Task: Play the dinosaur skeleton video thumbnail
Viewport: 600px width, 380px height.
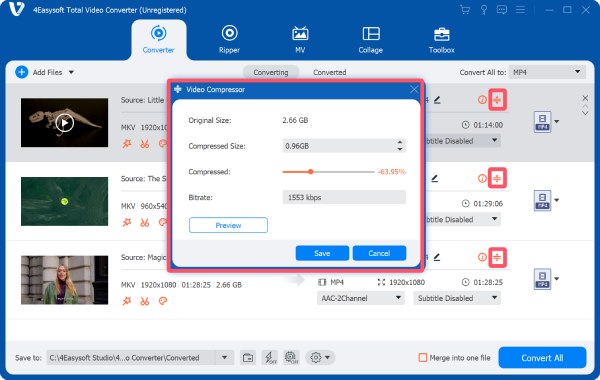Action: tap(64, 122)
